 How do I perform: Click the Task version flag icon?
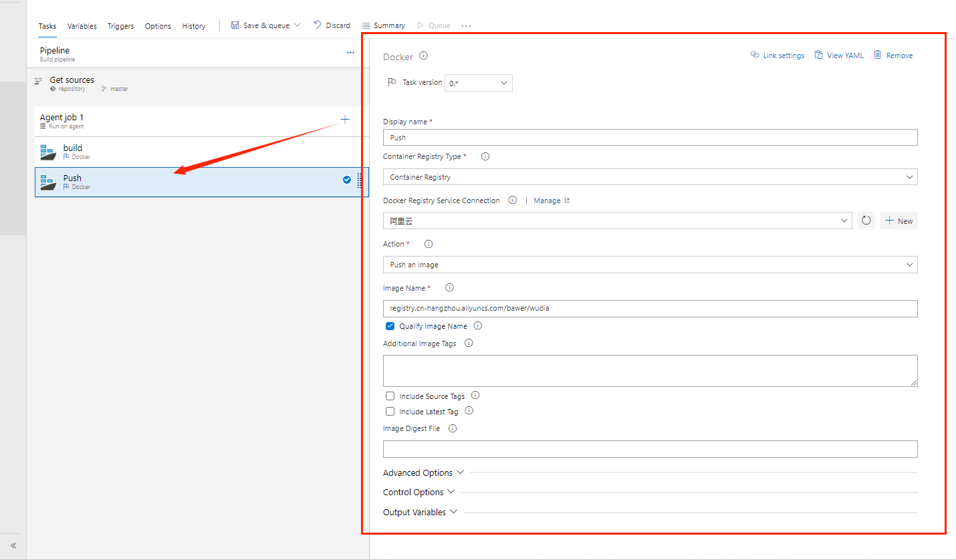point(392,82)
